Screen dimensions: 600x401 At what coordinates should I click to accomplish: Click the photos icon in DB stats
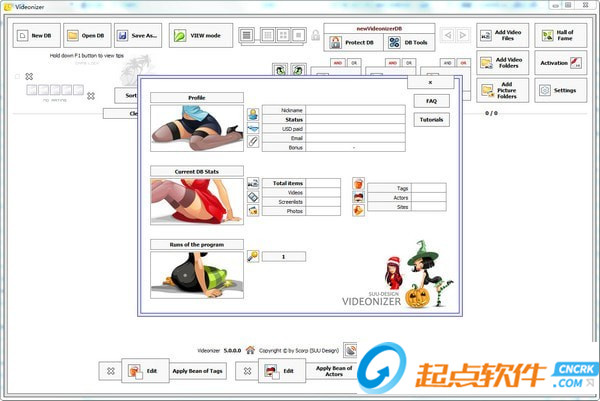(253, 210)
